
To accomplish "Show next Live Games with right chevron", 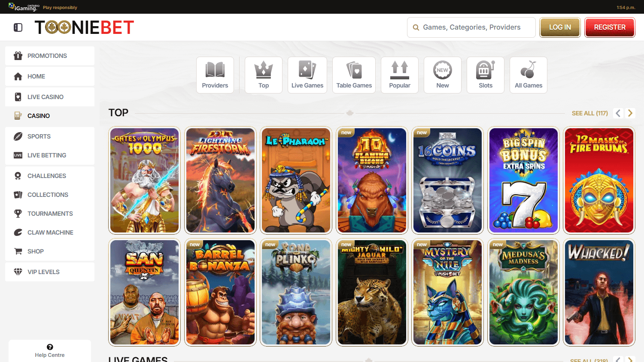I will [x=630, y=359].
